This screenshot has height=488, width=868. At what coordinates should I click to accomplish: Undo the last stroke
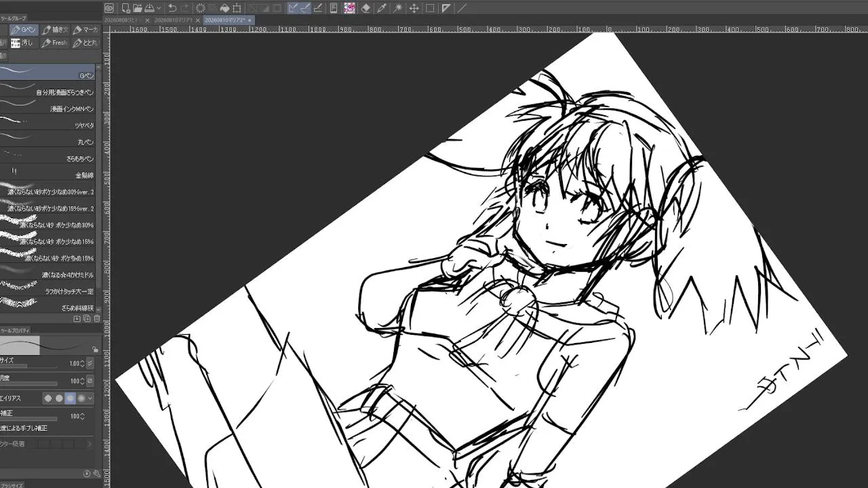click(x=172, y=8)
